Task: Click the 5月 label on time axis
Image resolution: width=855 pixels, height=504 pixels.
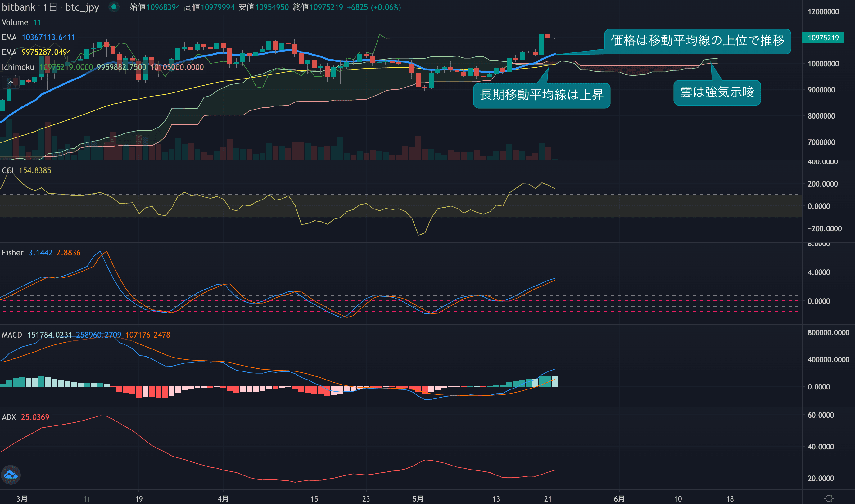Action: click(x=418, y=498)
